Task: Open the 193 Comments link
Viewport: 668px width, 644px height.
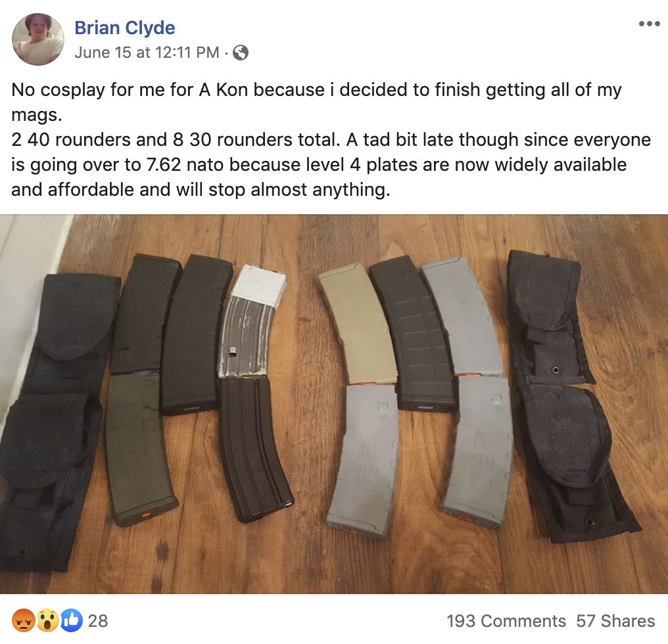Action: pos(506,621)
